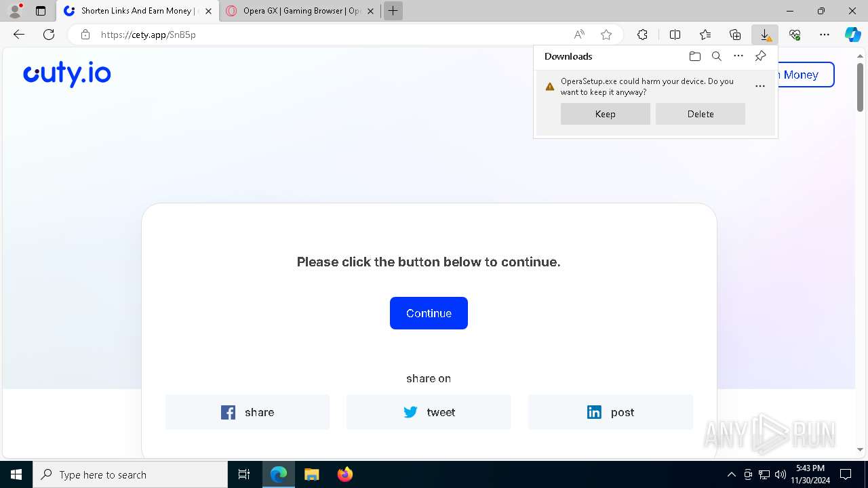Open Favorites list icon
868x488 pixels.
pos(705,35)
